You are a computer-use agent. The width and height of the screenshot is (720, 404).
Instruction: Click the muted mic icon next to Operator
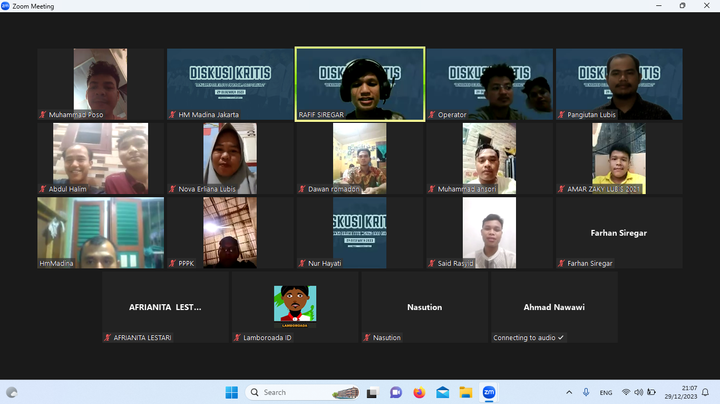tap(432, 115)
